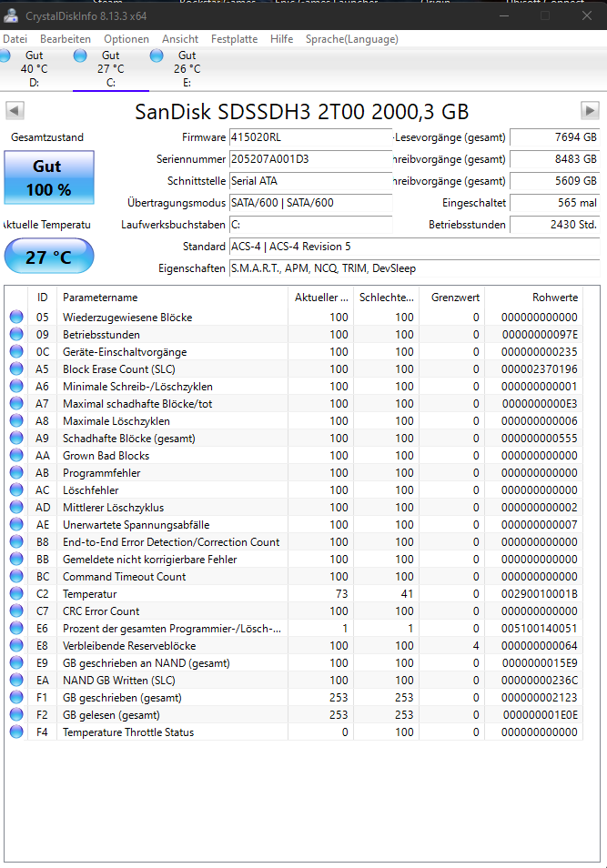Click status icon for C2 Temperatur row
This screenshot has width=607, height=868.
pos(16,593)
